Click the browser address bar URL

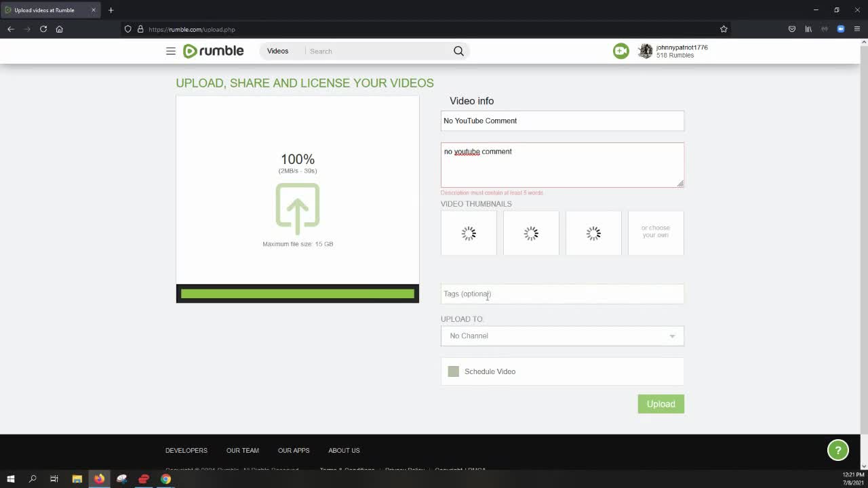pos(192,29)
